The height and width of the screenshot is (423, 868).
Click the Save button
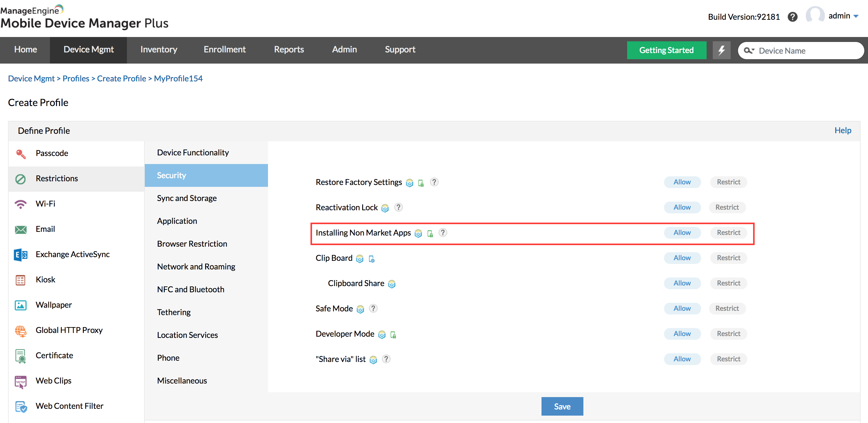click(x=562, y=406)
